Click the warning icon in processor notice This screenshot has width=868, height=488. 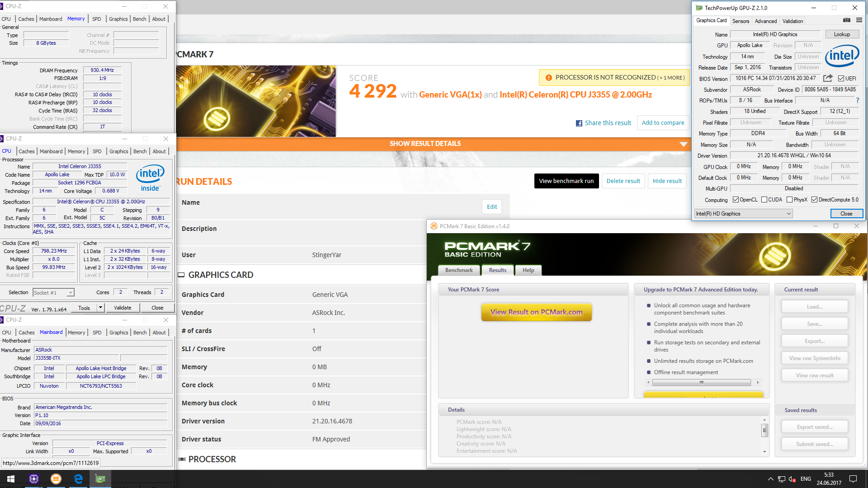click(548, 78)
